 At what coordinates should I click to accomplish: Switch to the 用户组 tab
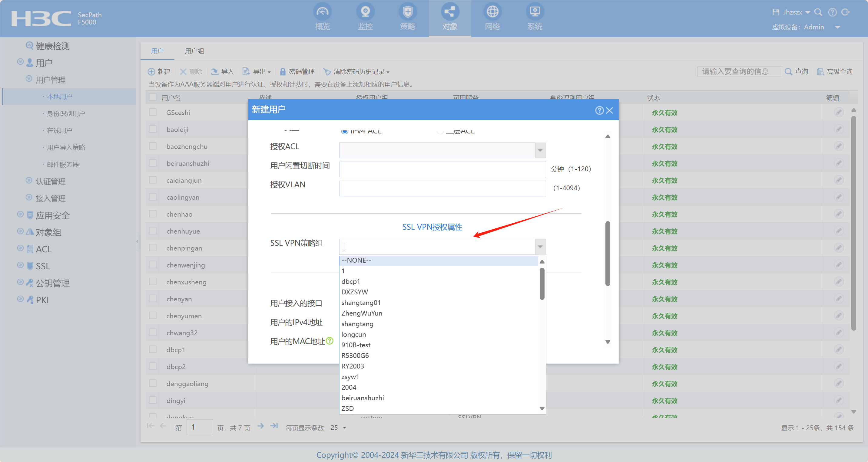coord(194,51)
